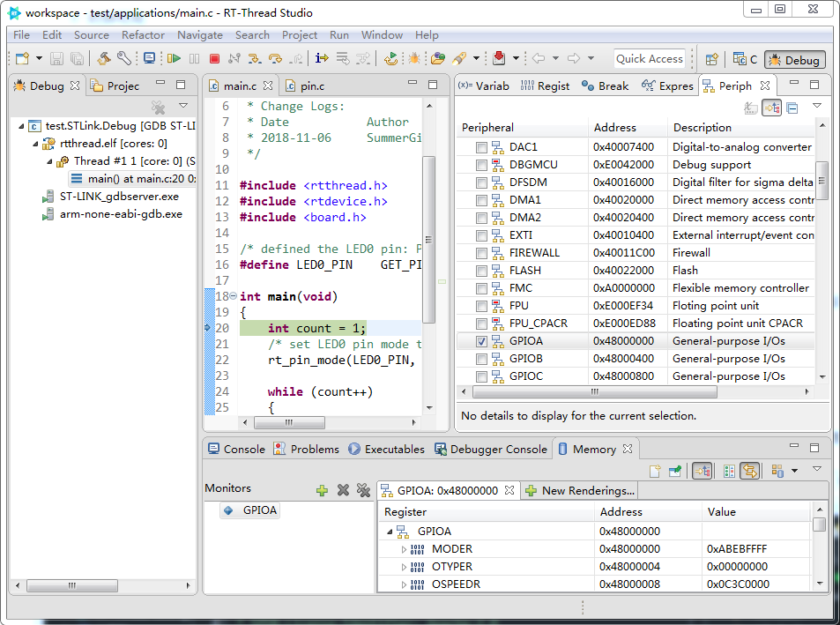Collapse the Thread #1 tree node

pyautogui.click(x=49, y=161)
